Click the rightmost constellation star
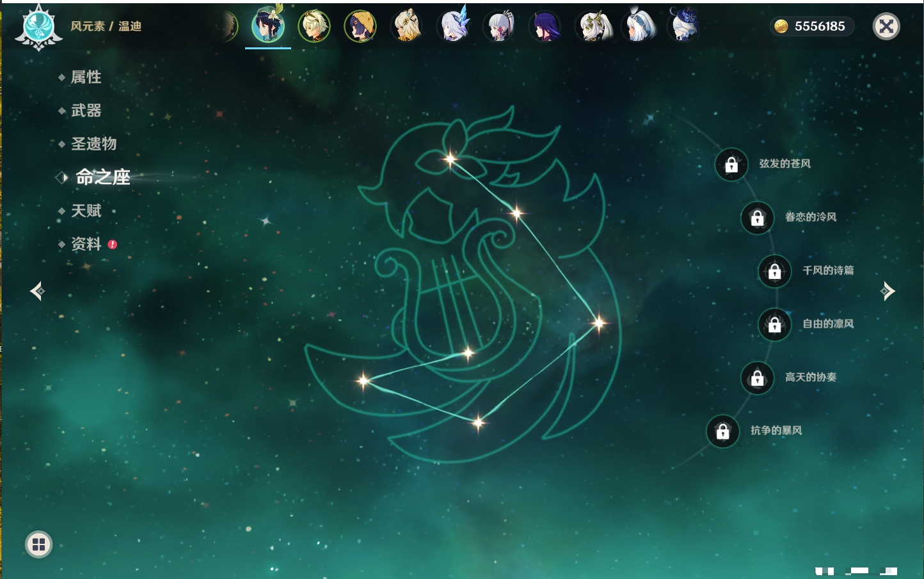Viewport: 924px width, 579px height. point(599,322)
